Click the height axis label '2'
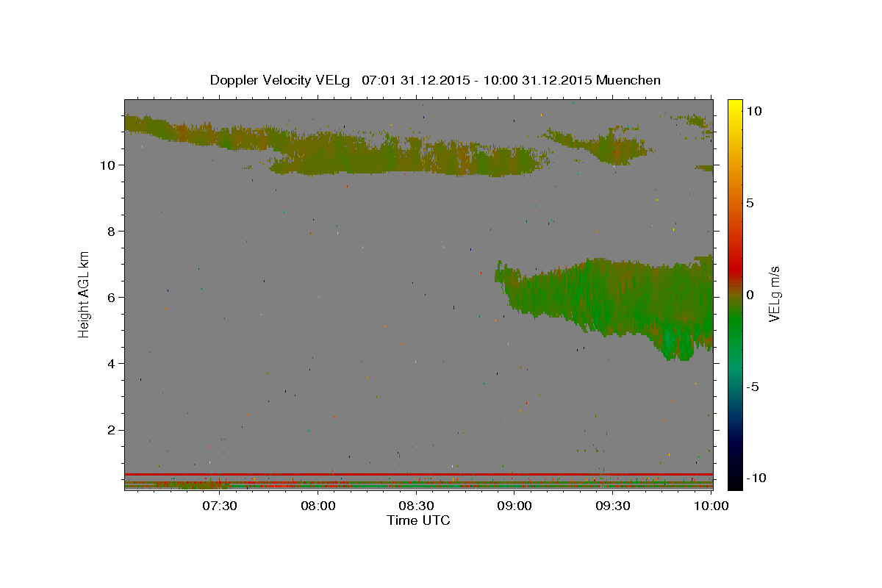The width and height of the screenshot is (882, 588). click(x=112, y=430)
